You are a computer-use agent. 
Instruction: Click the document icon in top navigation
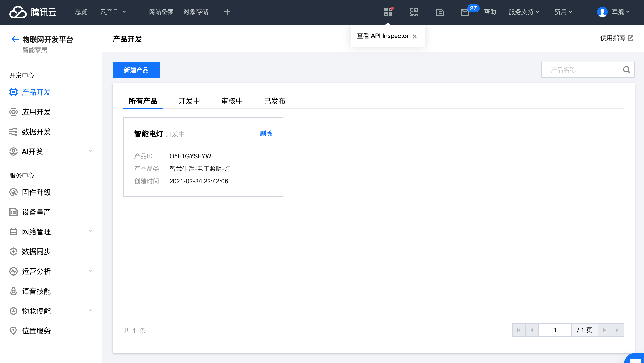(440, 12)
